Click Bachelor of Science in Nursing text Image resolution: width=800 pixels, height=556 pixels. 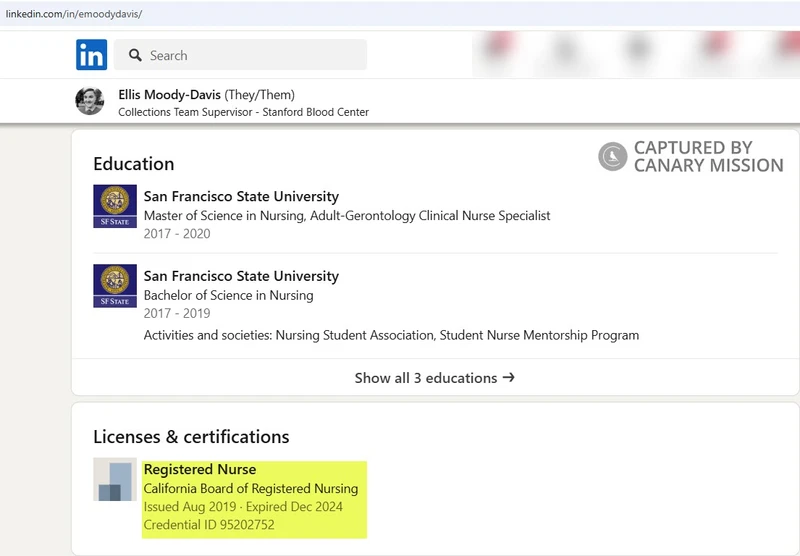(229, 295)
